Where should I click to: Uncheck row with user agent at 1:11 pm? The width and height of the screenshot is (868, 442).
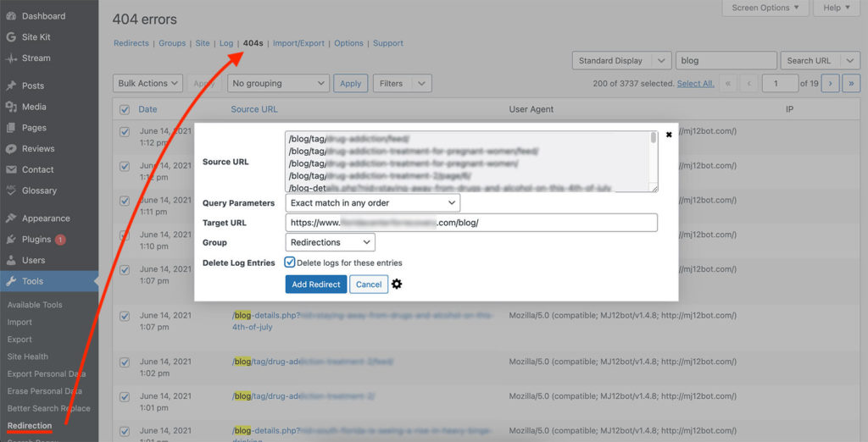[125, 201]
